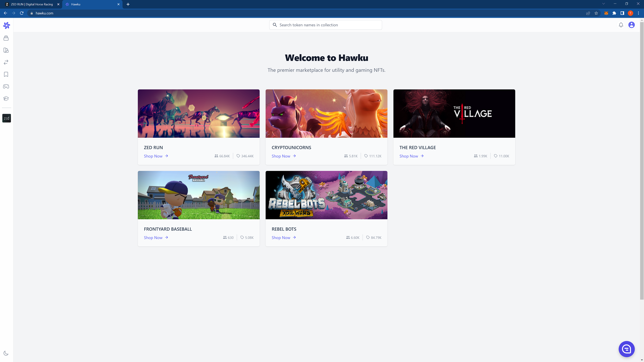Click the Frontyard Baseball banner image

coord(199,195)
